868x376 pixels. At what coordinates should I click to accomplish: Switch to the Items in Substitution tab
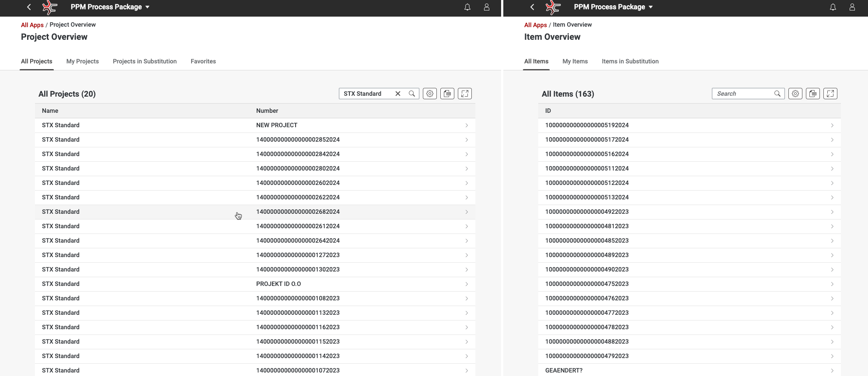(630, 61)
